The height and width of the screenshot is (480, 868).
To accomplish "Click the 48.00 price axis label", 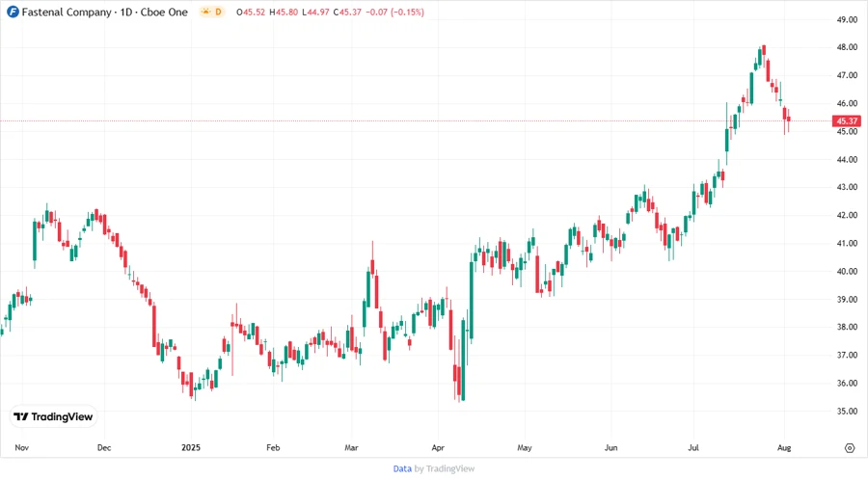I will [847, 47].
